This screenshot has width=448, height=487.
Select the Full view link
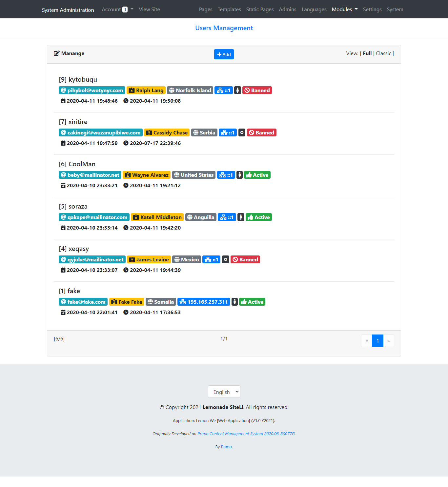point(367,53)
